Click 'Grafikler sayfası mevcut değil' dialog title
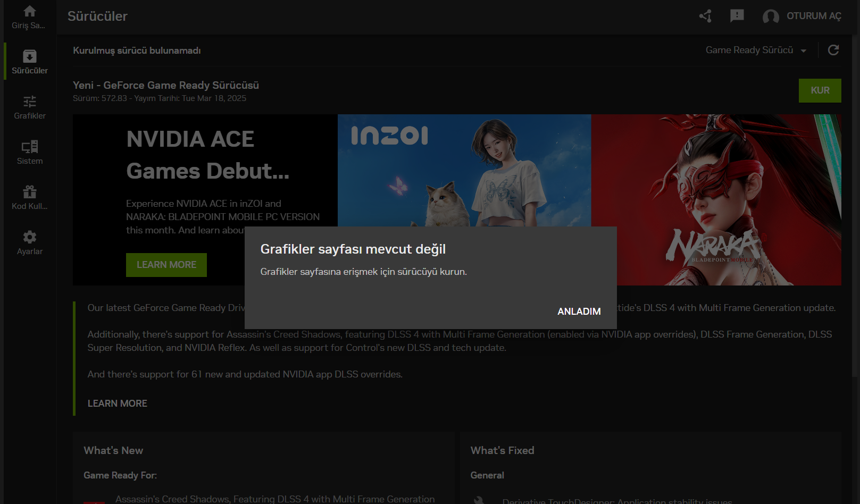This screenshot has height=504, width=860. 353,249
